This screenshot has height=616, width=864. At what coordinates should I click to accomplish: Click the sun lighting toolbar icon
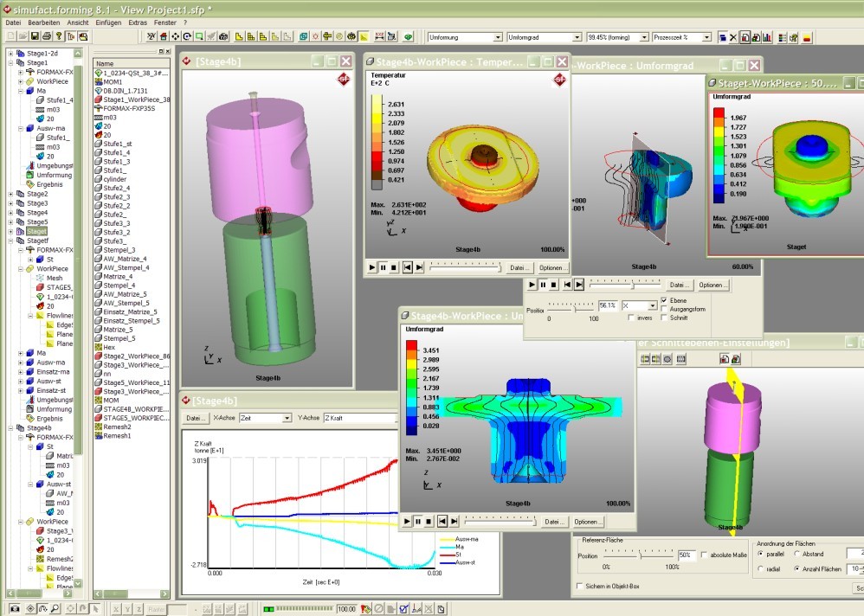315,37
